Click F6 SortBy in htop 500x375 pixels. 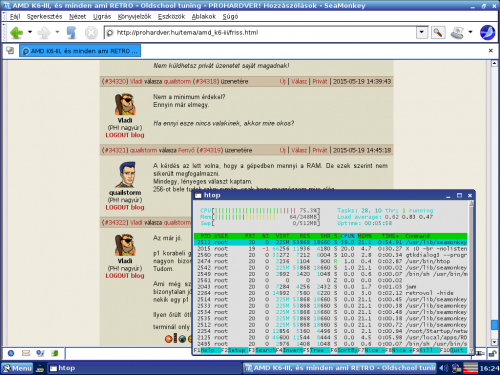pyautogui.click(x=344, y=350)
